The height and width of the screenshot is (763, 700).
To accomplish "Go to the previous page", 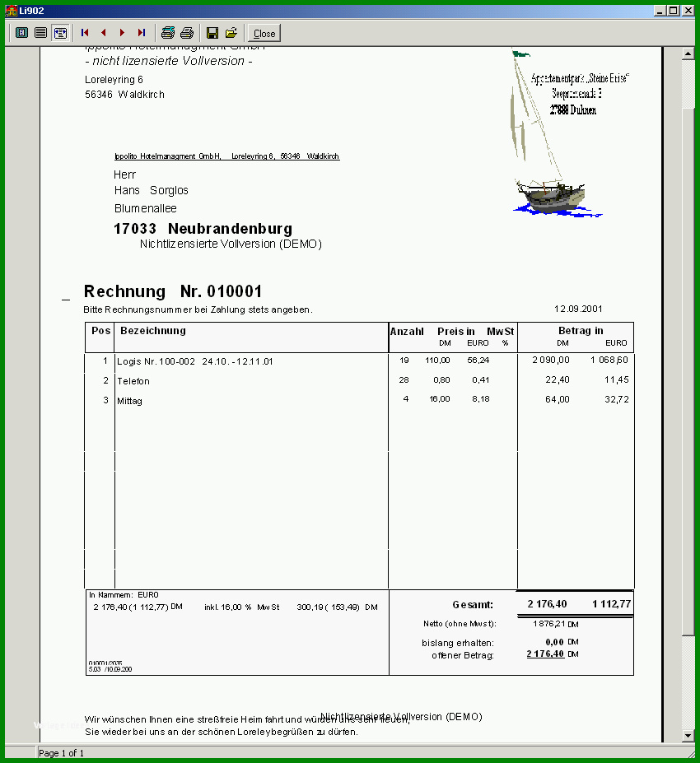I will pyautogui.click(x=103, y=33).
